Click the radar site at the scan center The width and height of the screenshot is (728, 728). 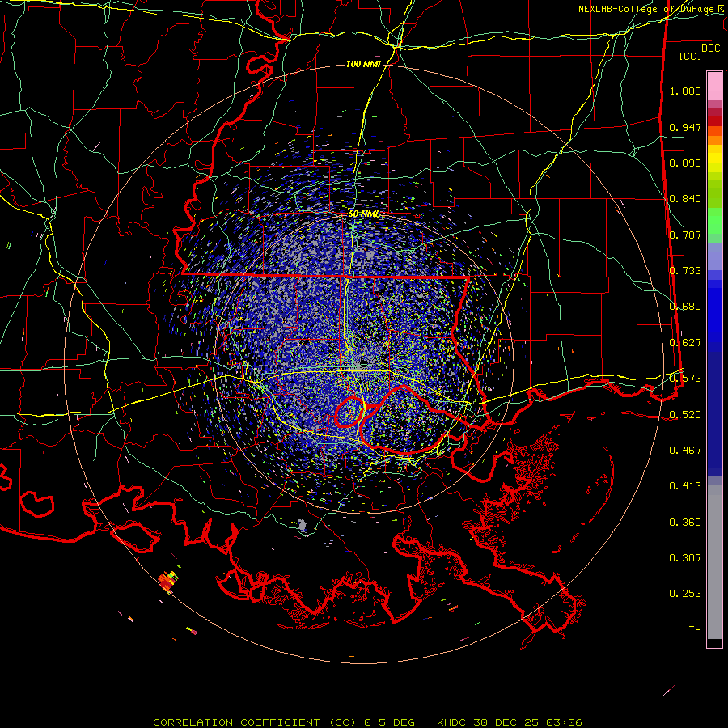(x=365, y=363)
